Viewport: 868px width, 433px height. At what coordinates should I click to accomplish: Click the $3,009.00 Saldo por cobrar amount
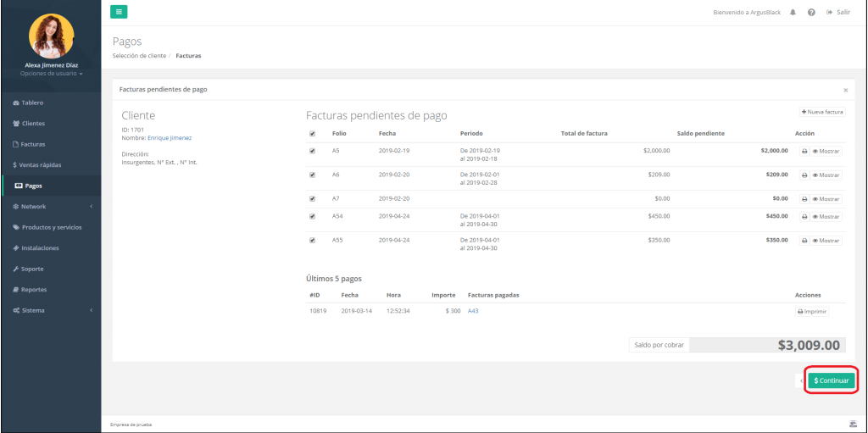(809, 345)
